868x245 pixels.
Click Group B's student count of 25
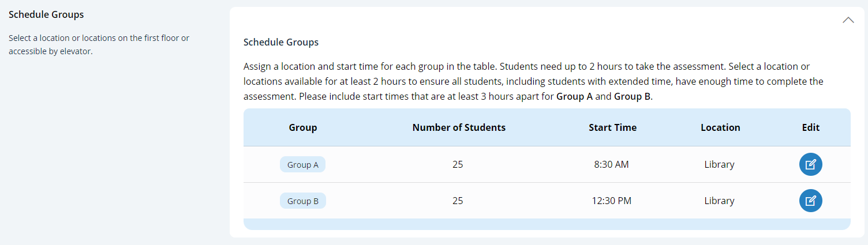(x=458, y=201)
